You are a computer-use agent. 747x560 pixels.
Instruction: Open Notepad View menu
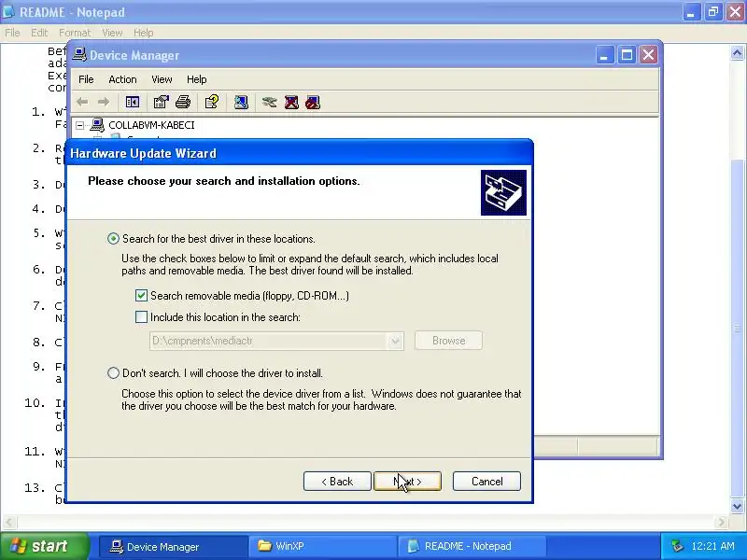[x=112, y=33]
